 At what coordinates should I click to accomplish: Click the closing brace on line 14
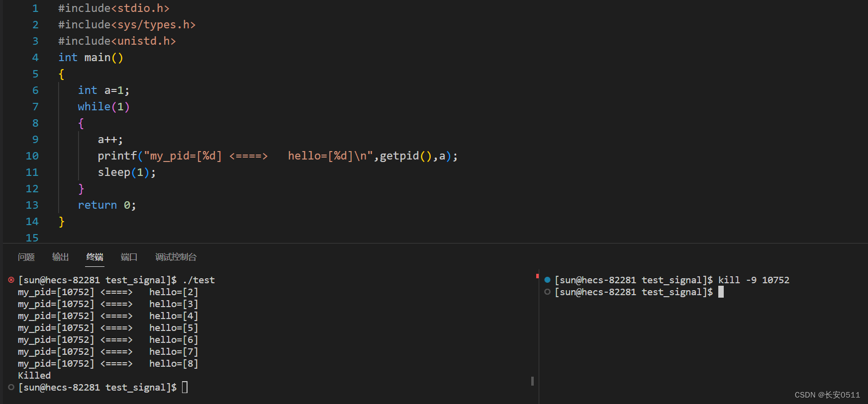61,222
